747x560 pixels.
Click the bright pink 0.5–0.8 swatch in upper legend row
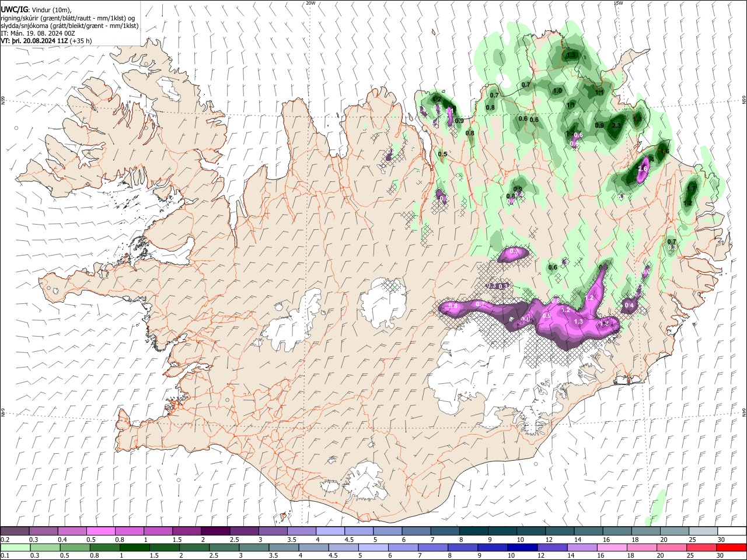(101, 531)
